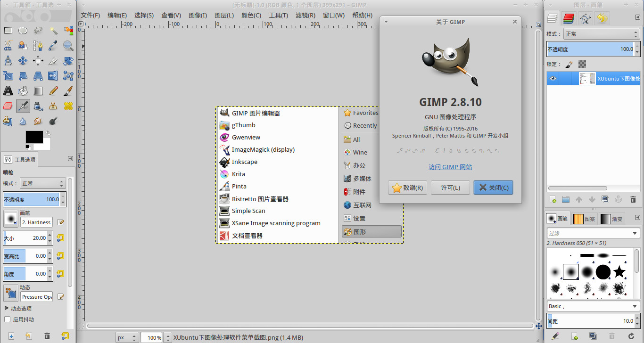Screen dimensions: 644x343
Task: Activate the Move tool
Action: point(23,61)
